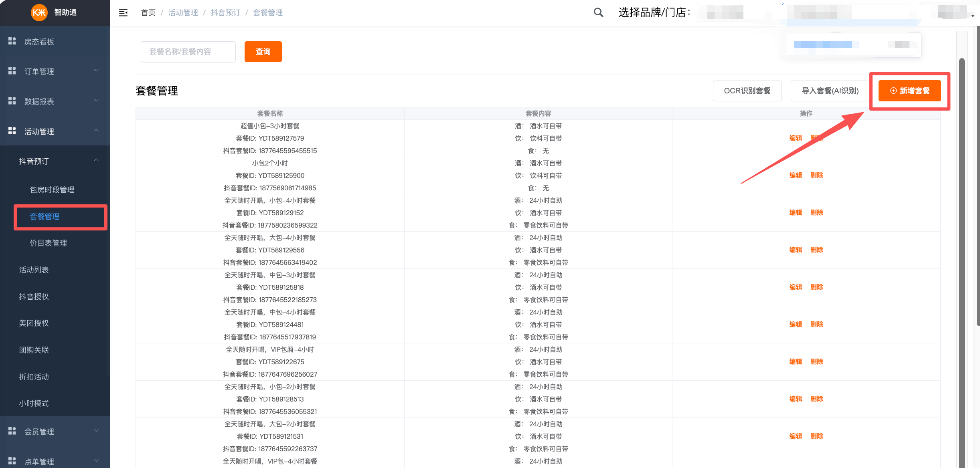980x468 pixels.
Task: Expand the 会员管理 menu chevron
Action: click(x=96, y=431)
